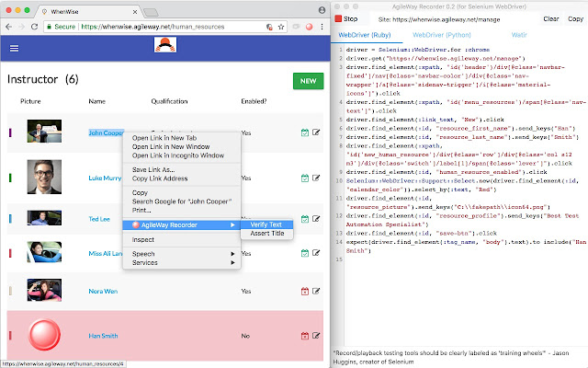588x368 pixels.
Task: Choose Verify Text in submenu
Action: (x=266, y=224)
